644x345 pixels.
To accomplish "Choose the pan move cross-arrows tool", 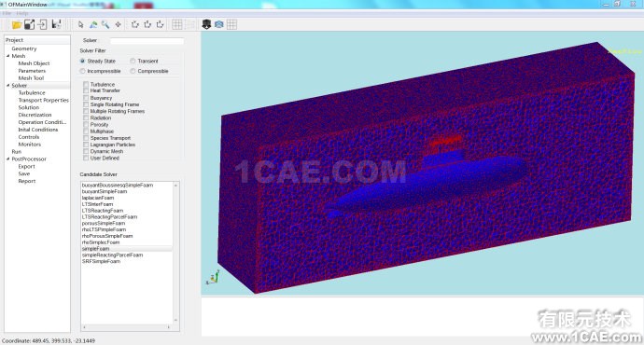I will tap(119, 24).
